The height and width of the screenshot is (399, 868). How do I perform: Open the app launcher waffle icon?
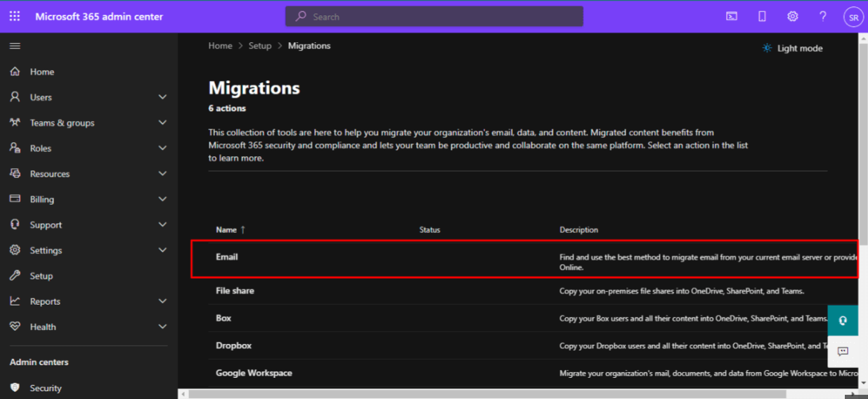click(x=15, y=16)
